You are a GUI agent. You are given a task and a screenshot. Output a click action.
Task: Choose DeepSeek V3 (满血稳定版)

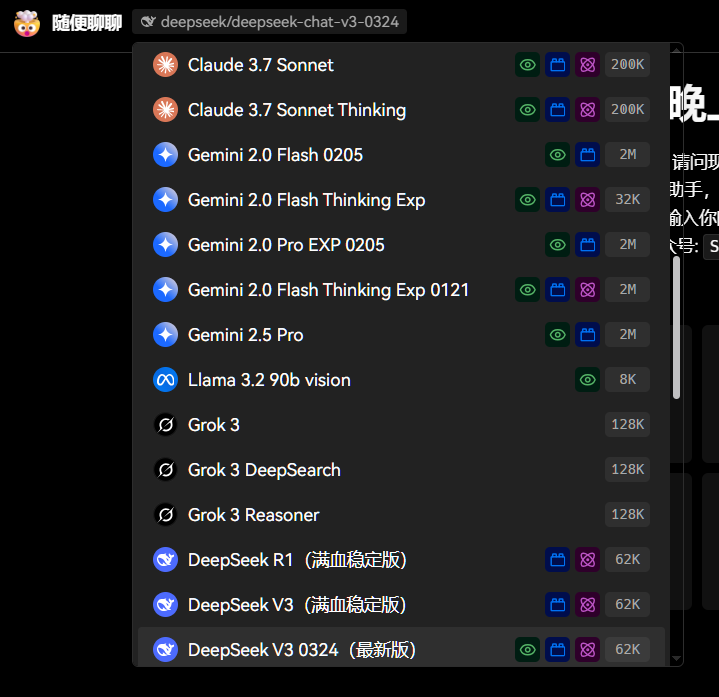click(401, 604)
